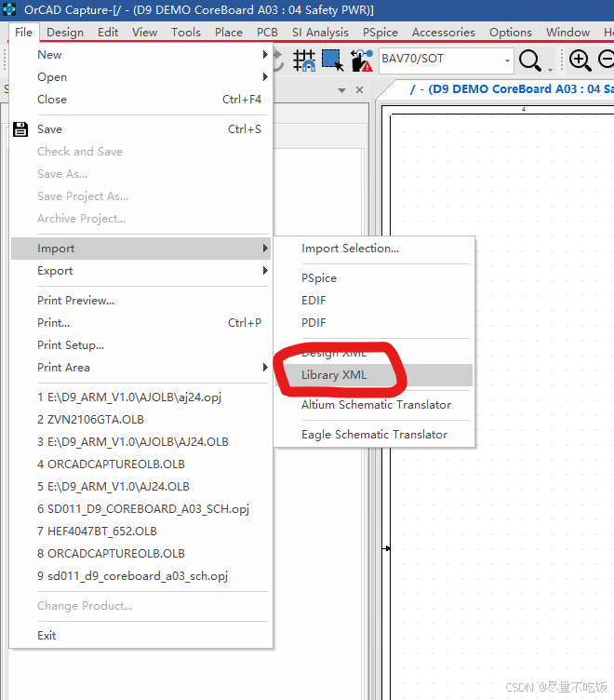Open the SI Analysis menu
614x700 pixels.
320,33
